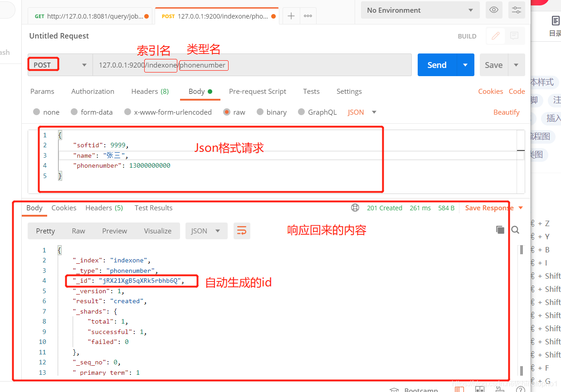Open the No Environment dropdown
Image resolution: width=561 pixels, height=392 pixels.
coord(420,10)
